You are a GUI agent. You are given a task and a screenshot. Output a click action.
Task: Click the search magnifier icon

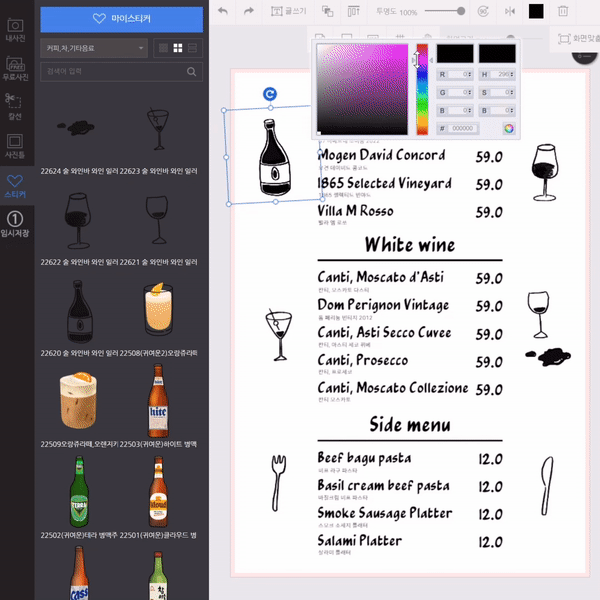click(x=192, y=72)
